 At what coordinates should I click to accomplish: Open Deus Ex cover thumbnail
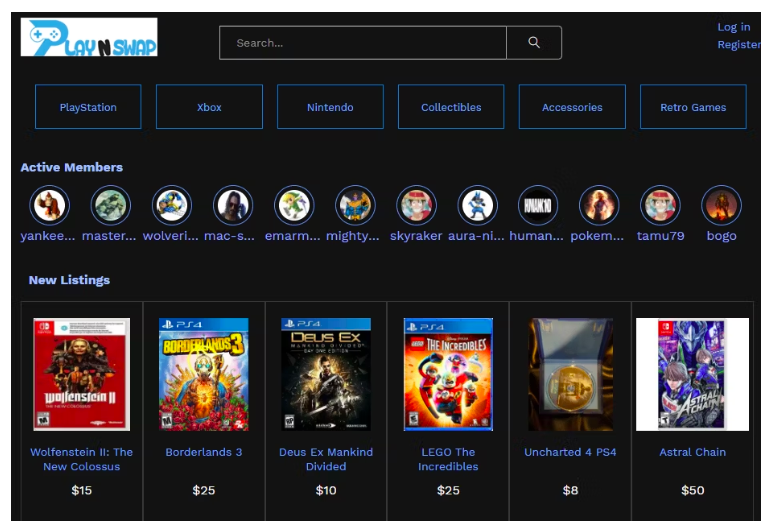pos(326,375)
